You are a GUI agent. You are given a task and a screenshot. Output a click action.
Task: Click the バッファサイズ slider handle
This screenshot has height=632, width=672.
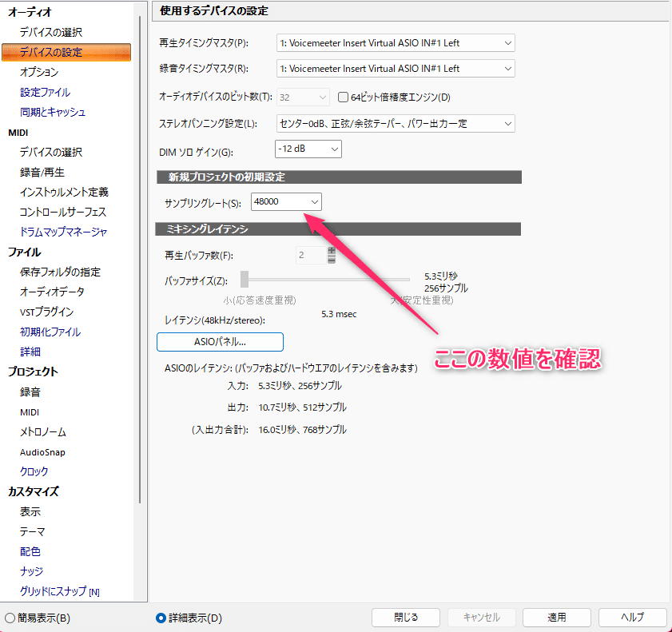coord(245,279)
